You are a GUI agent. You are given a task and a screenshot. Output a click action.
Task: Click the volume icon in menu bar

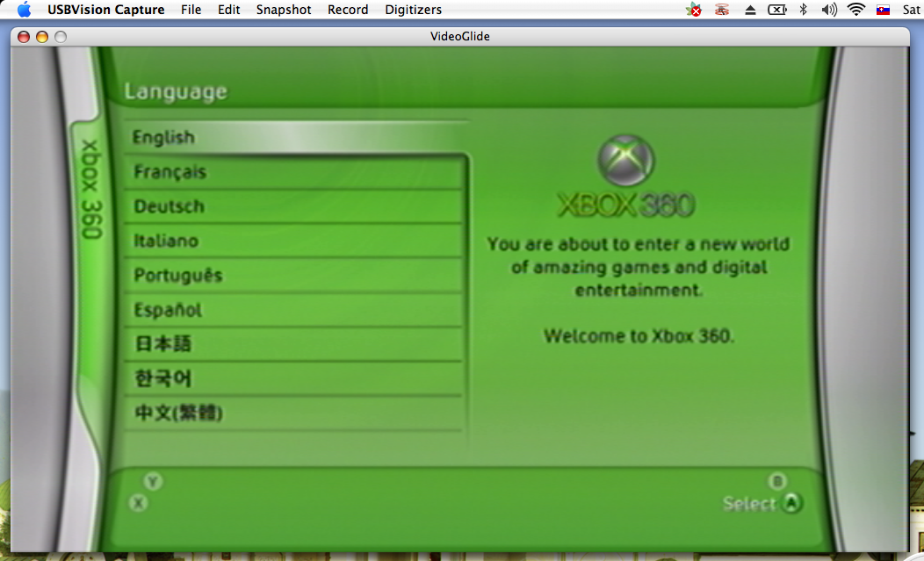tap(829, 10)
